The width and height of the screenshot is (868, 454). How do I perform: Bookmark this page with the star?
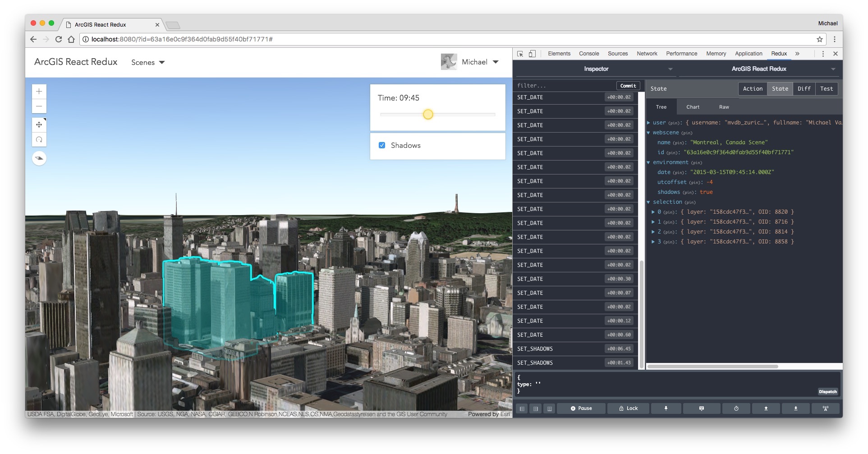pyautogui.click(x=819, y=39)
